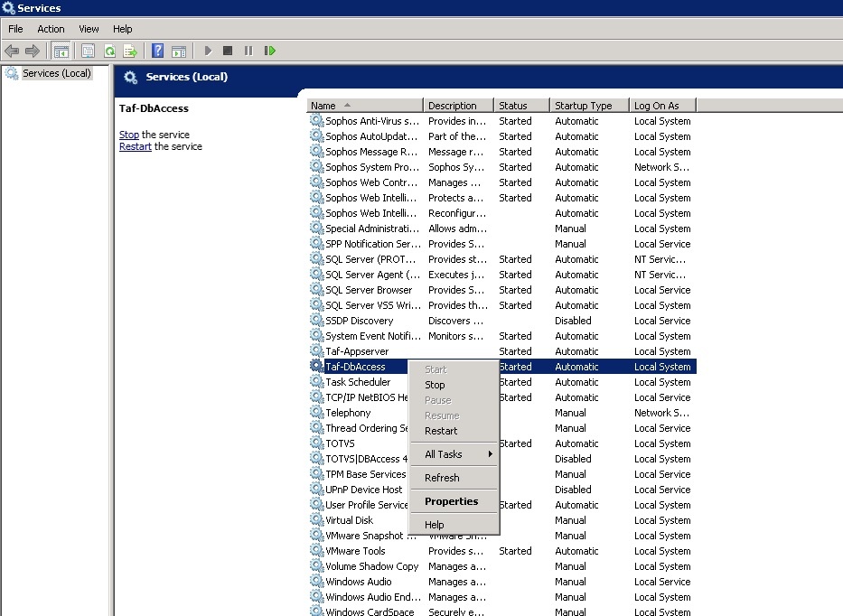The width and height of the screenshot is (843, 616).
Task: Click the Restart Service toolbar icon
Action: coord(270,51)
